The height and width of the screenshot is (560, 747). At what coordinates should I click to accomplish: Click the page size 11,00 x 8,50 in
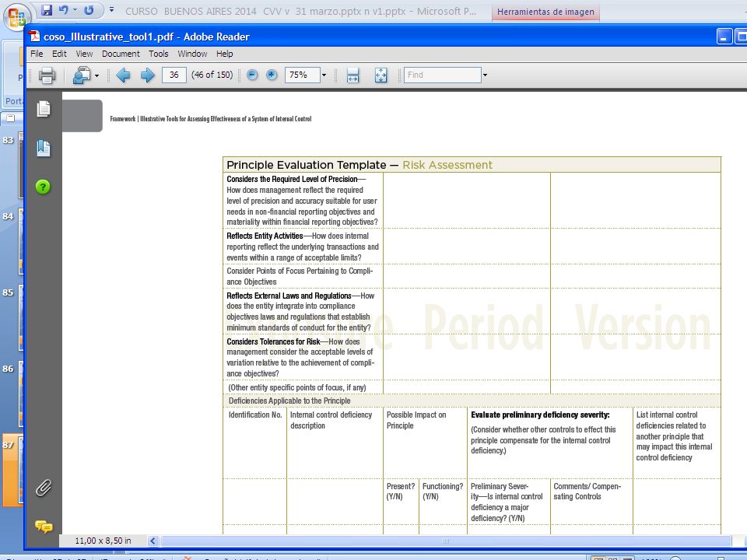[103, 541]
